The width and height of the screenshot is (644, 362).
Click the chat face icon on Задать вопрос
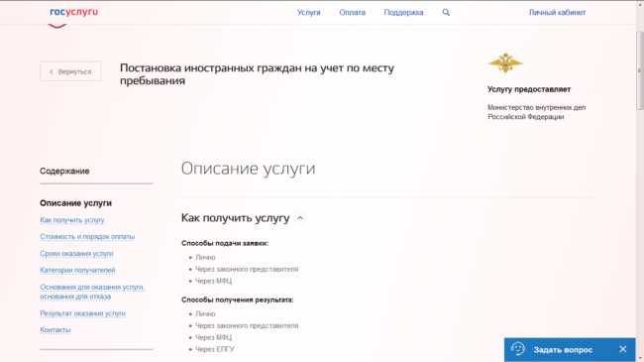click(518, 349)
